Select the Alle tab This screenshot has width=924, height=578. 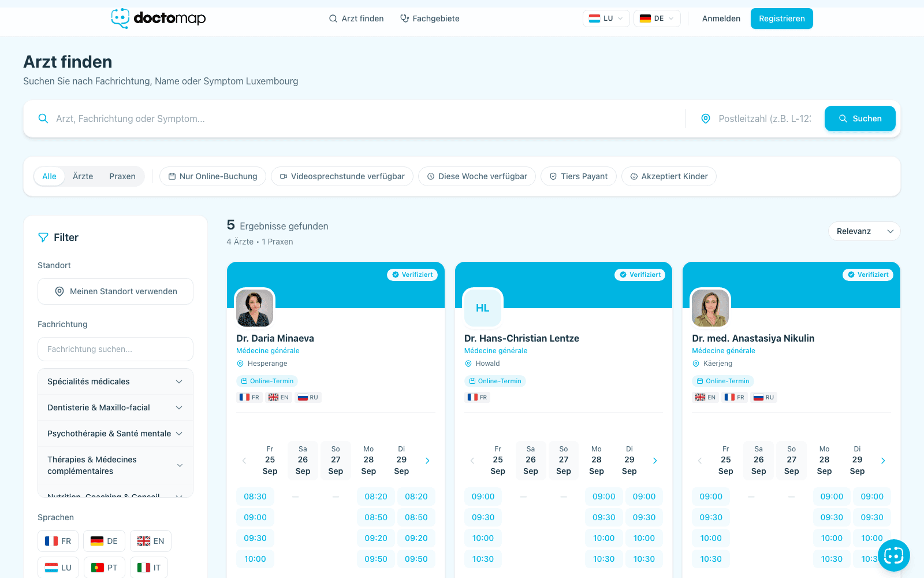tap(50, 176)
